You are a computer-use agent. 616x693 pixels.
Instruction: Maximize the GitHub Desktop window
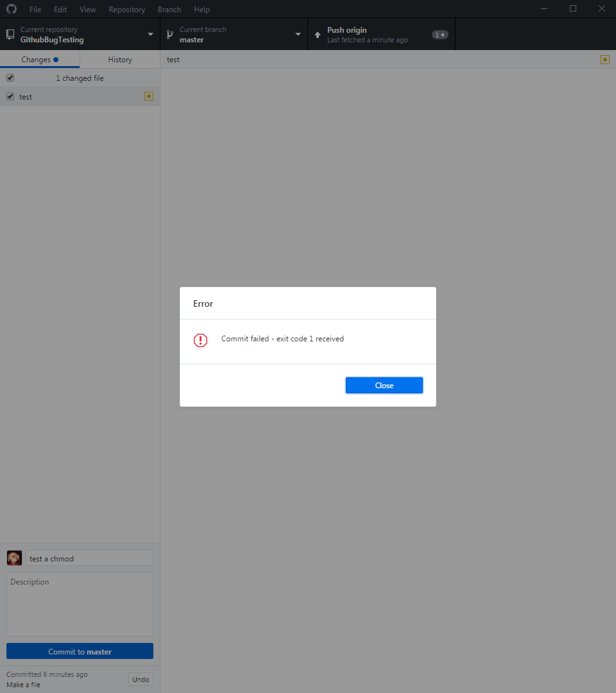point(573,9)
